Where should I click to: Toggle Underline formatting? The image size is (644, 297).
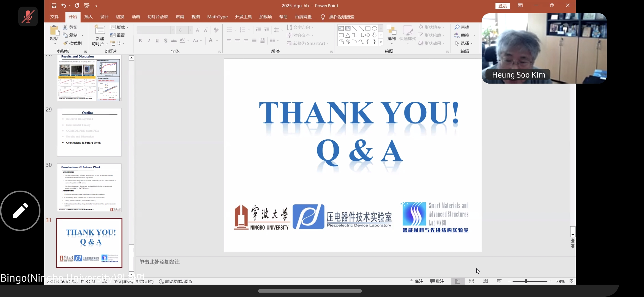click(x=157, y=41)
